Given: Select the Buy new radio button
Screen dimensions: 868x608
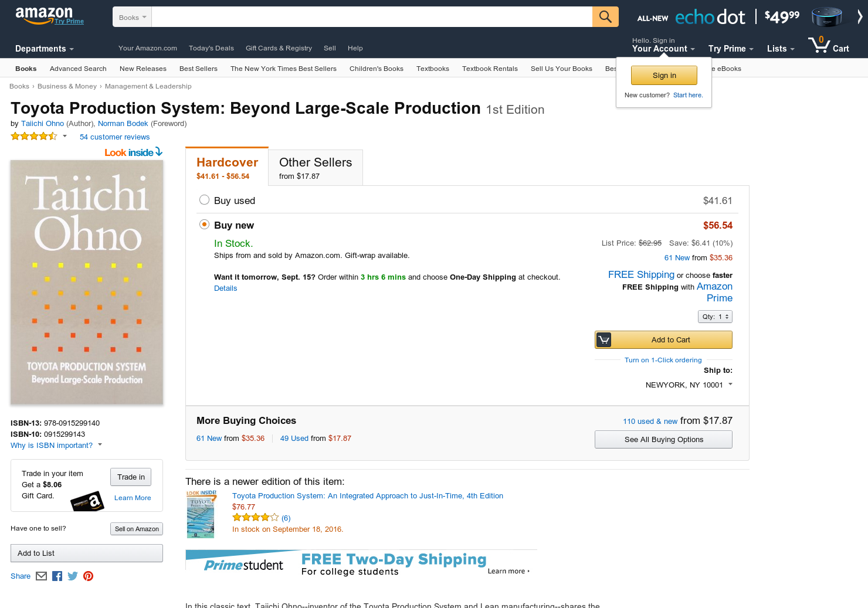Looking at the screenshot, I should (204, 225).
